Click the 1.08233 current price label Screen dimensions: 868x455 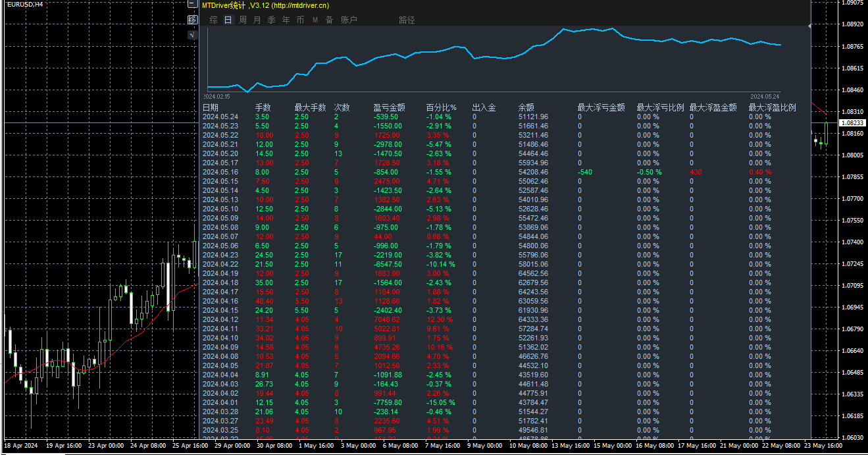click(853, 122)
